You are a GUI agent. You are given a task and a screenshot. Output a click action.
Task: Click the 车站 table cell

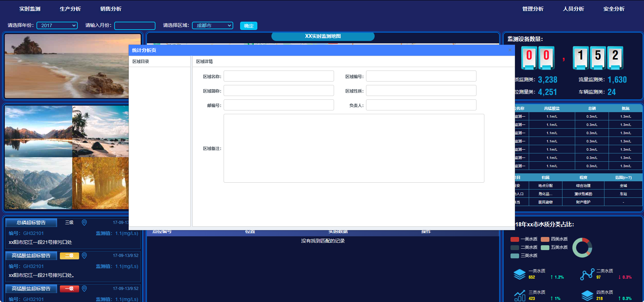tap(623, 194)
